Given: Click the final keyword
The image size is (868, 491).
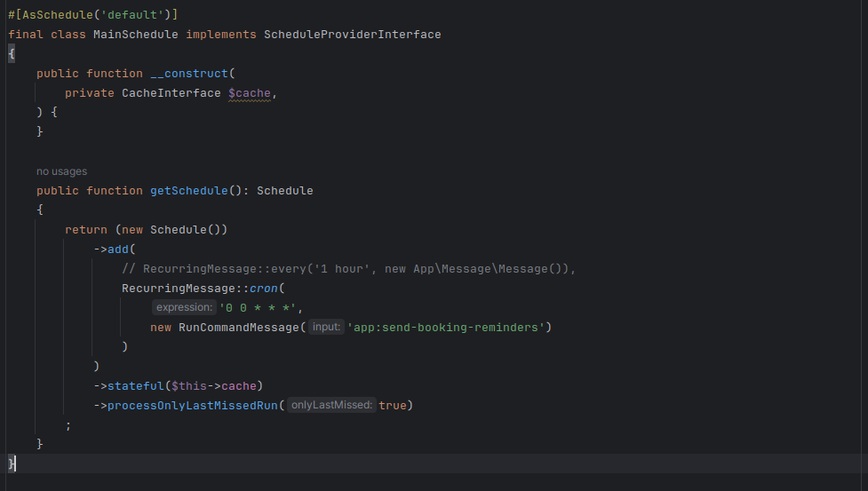Looking at the screenshot, I should click(x=26, y=35).
